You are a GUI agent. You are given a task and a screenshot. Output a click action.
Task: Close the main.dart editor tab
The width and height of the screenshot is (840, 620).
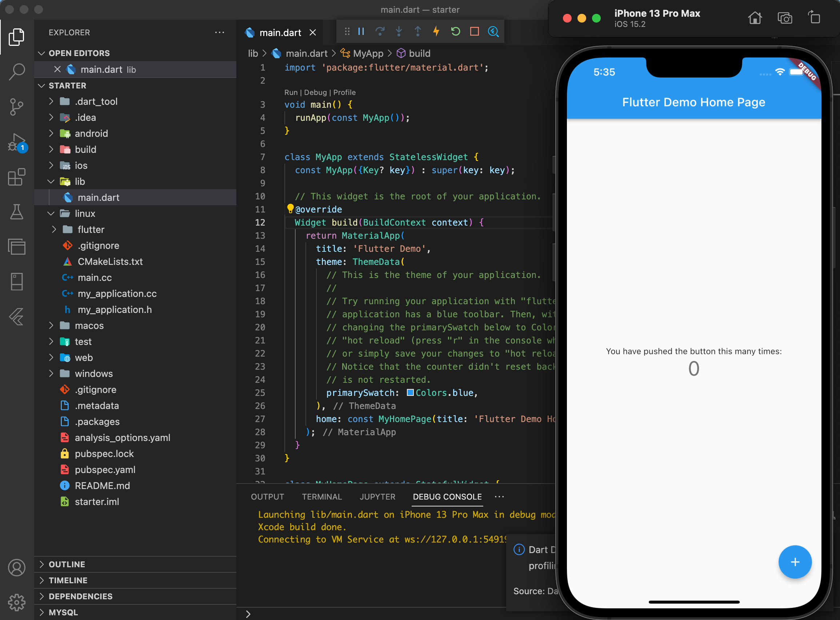pyautogui.click(x=312, y=33)
